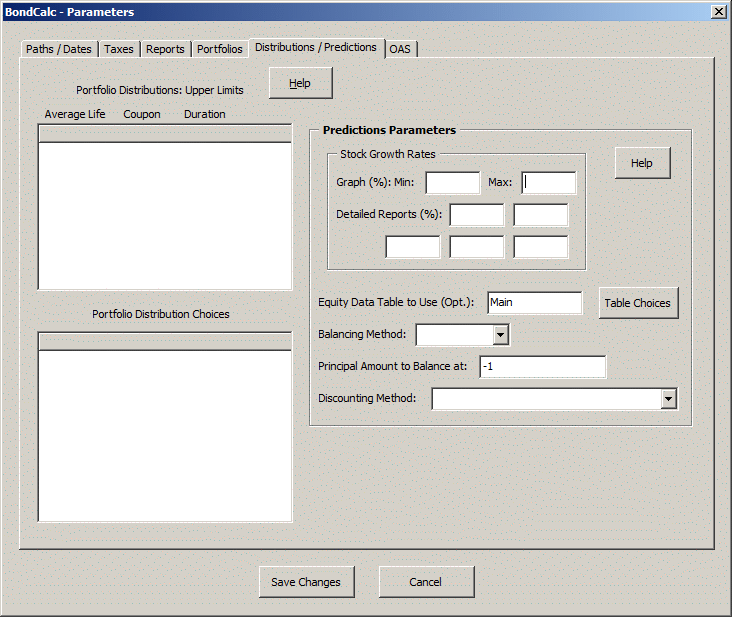Click the Graph Min growth rate field
Screen dimensions: 732x617
pyautogui.click(x=453, y=183)
